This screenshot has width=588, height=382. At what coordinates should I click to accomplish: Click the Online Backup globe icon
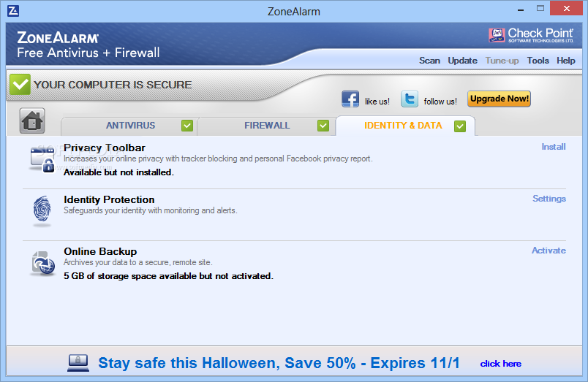tap(43, 263)
